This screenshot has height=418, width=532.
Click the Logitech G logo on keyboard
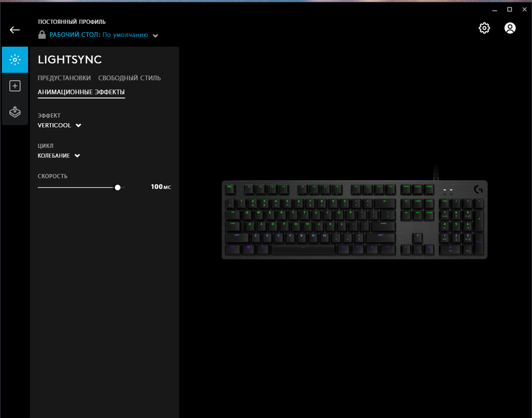[x=478, y=190]
